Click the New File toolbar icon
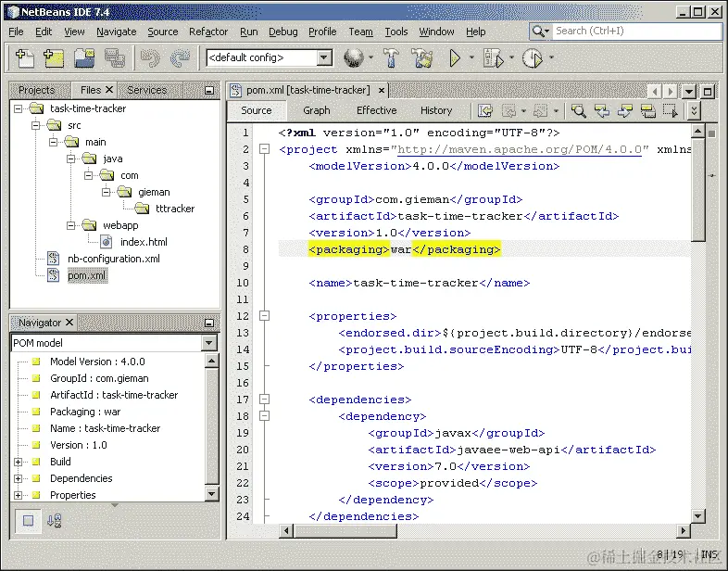This screenshot has width=728, height=571. point(25,58)
